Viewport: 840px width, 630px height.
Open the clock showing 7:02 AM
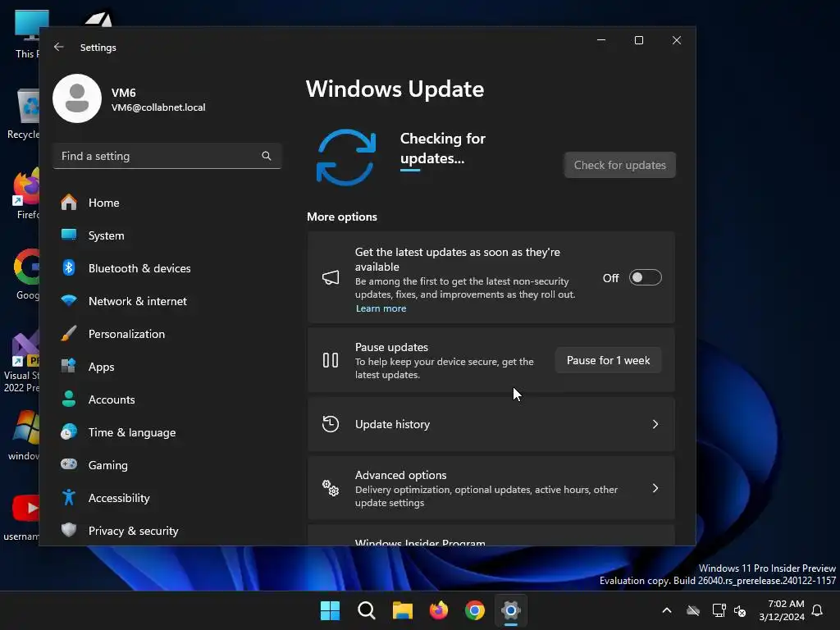(x=782, y=610)
